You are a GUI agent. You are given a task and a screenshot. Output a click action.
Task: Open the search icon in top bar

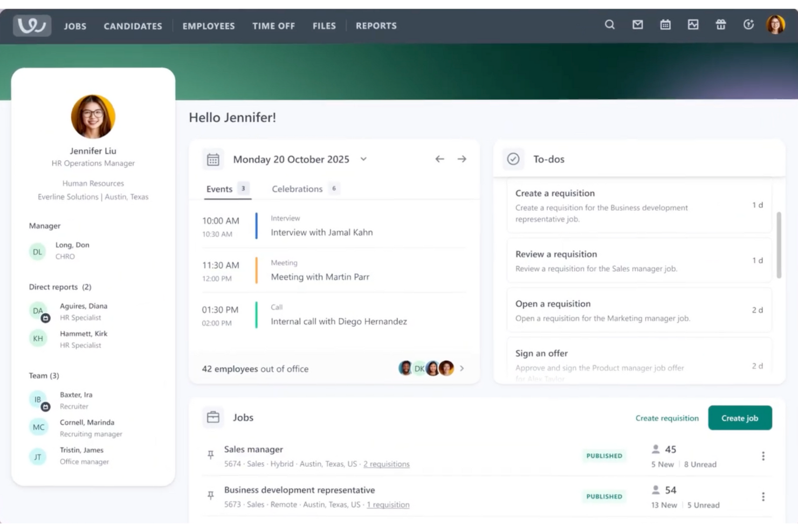click(609, 25)
